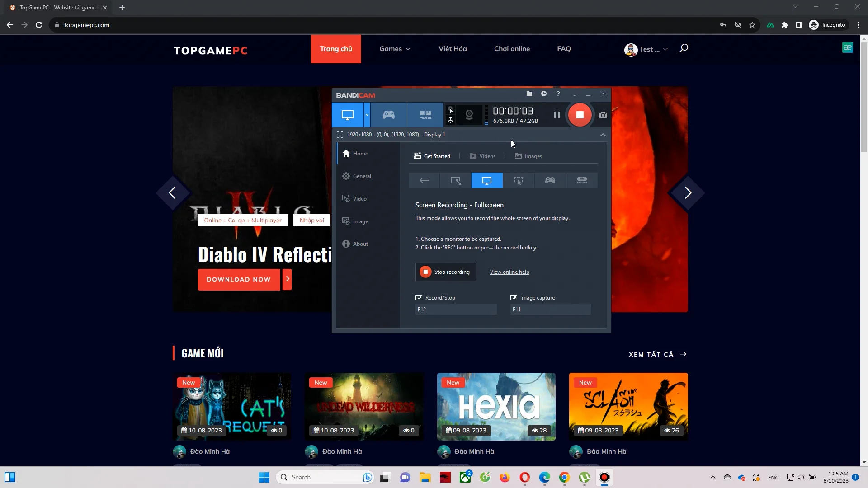The image size is (868, 488).
Task: Toggle mouse cursor effect in Bandicam
Action: pyautogui.click(x=450, y=110)
